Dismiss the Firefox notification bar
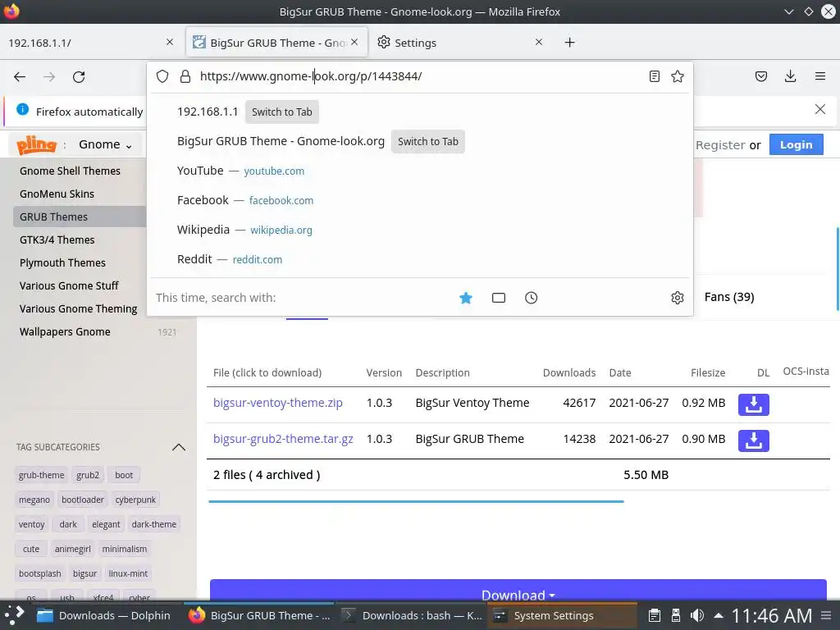Screen dimensions: 840x630 (x=819, y=109)
